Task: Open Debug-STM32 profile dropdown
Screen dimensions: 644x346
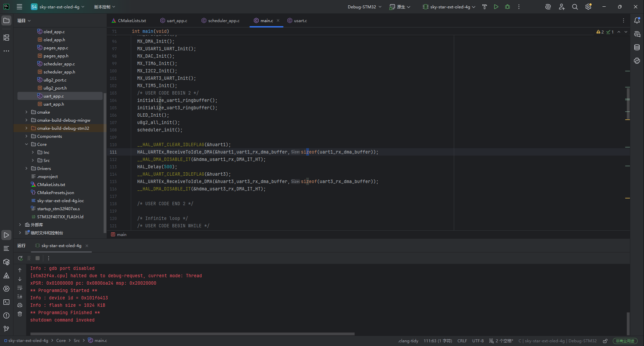Action: 364,7
